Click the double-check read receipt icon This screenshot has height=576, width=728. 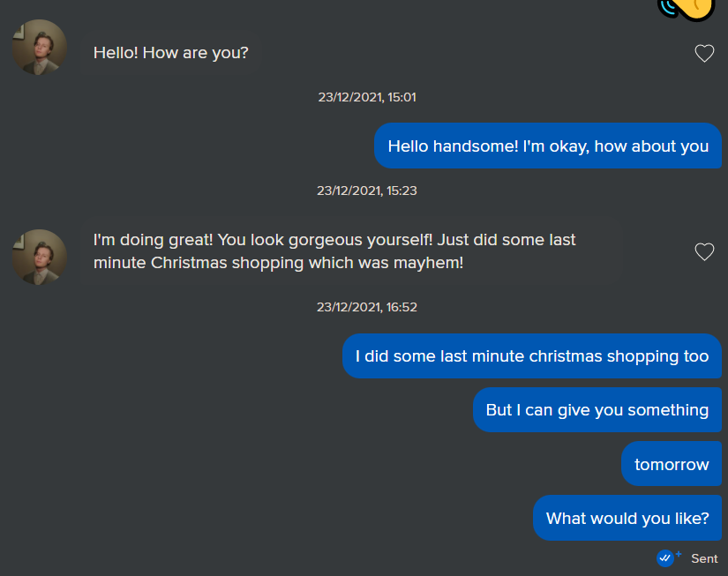click(664, 558)
